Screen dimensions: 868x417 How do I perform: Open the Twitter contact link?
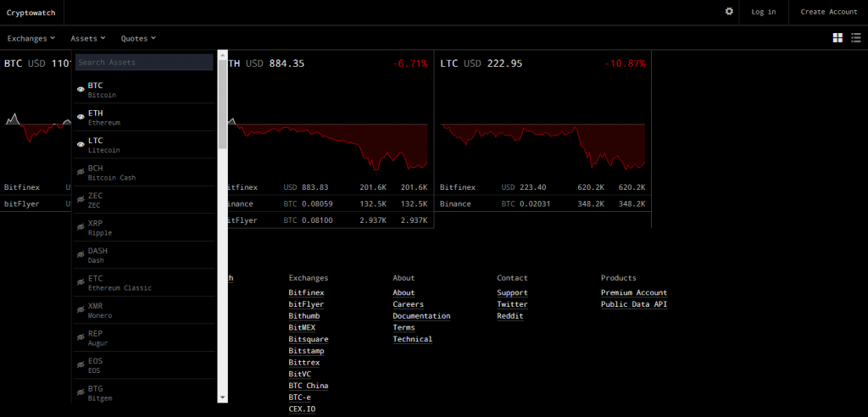pos(512,304)
